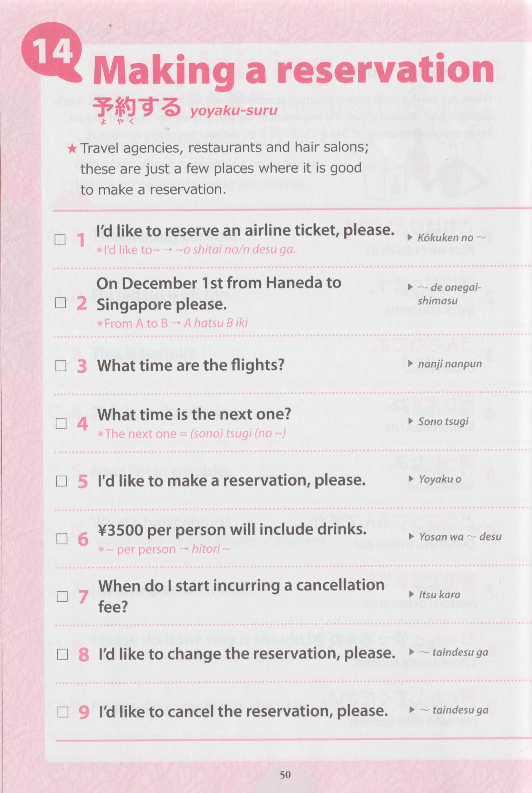532x793 pixels.
Task: Click the pink number 1 marker
Action: [81, 240]
